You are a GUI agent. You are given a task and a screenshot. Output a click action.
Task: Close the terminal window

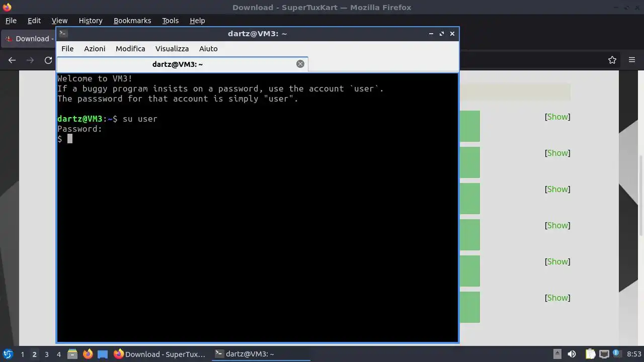pyautogui.click(x=452, y=34)
